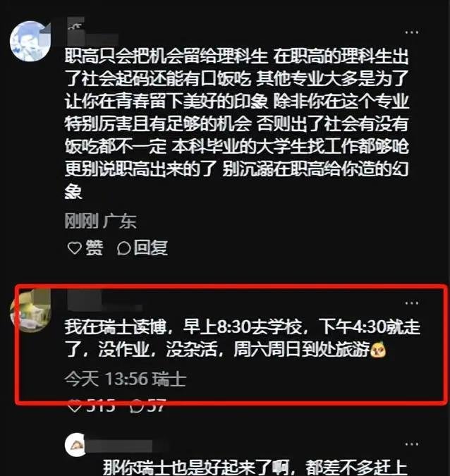This screenshot has width=450, height=476.
Task: Open three-dot menu on bottom reply
Action: coord(412,444)
